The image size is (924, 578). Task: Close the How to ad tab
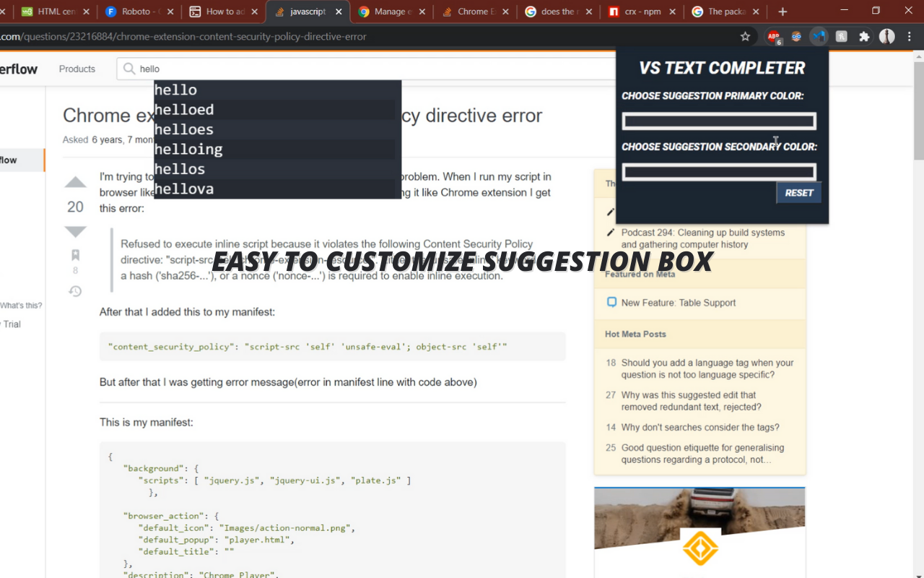(254, 12)
